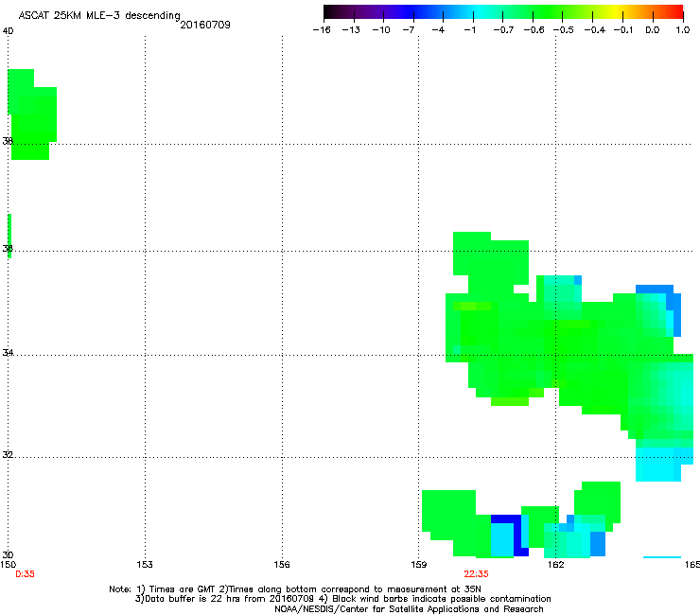
Task: Click the colorbar label -13
Action: click(x=351, y=30)
